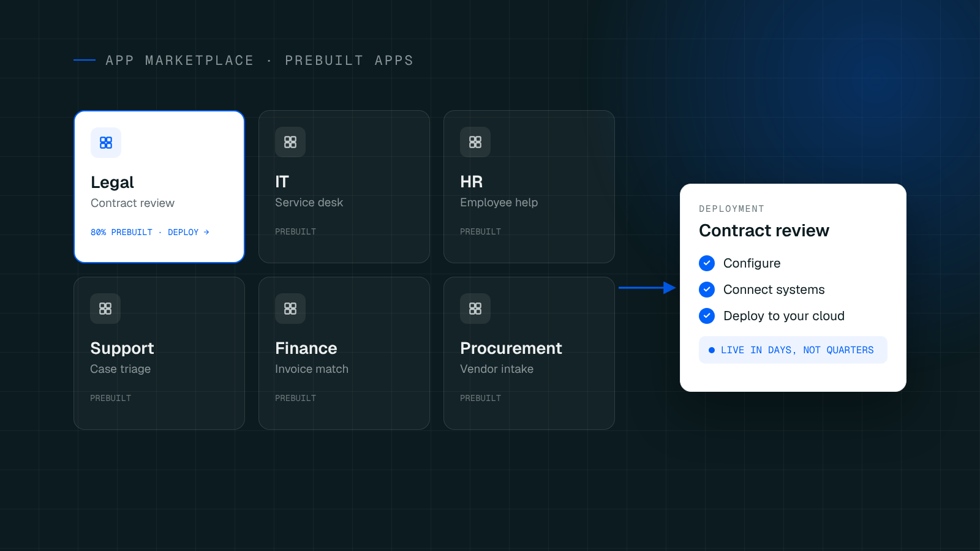980x551 pixels.
Task: Select the HR Employee help card
Action: [x=529, y=187]
